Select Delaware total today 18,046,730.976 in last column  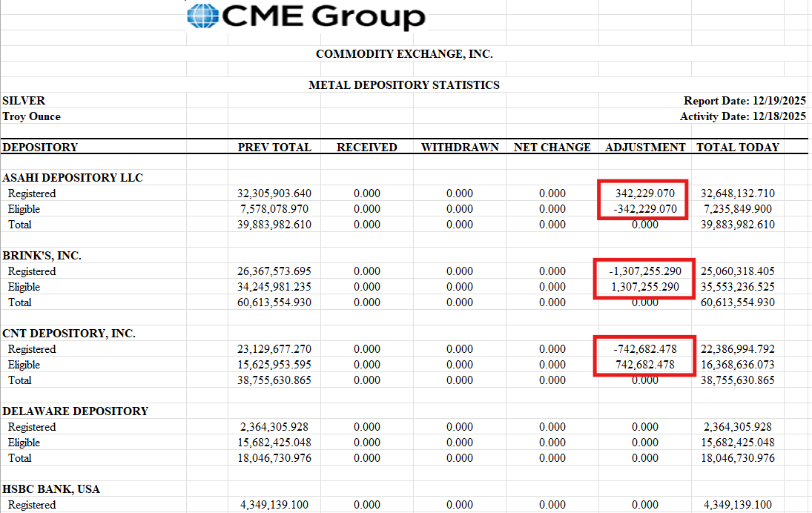(x=737, y=458)
